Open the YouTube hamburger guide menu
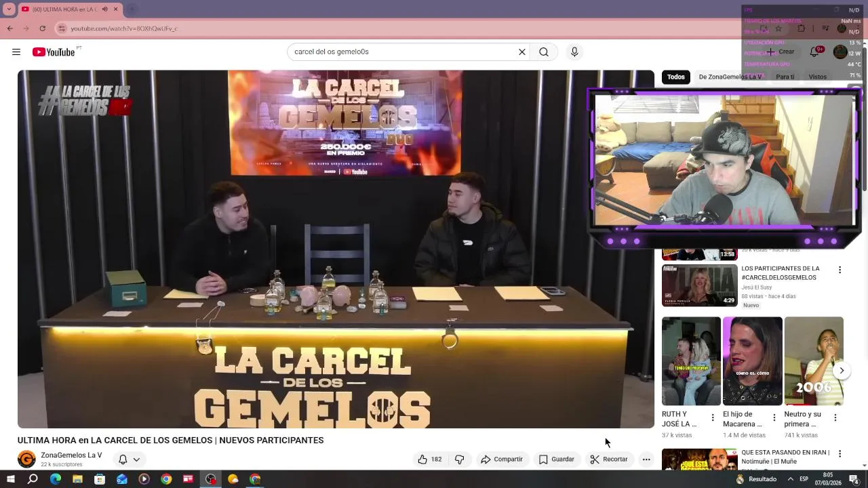 (16, 52)
